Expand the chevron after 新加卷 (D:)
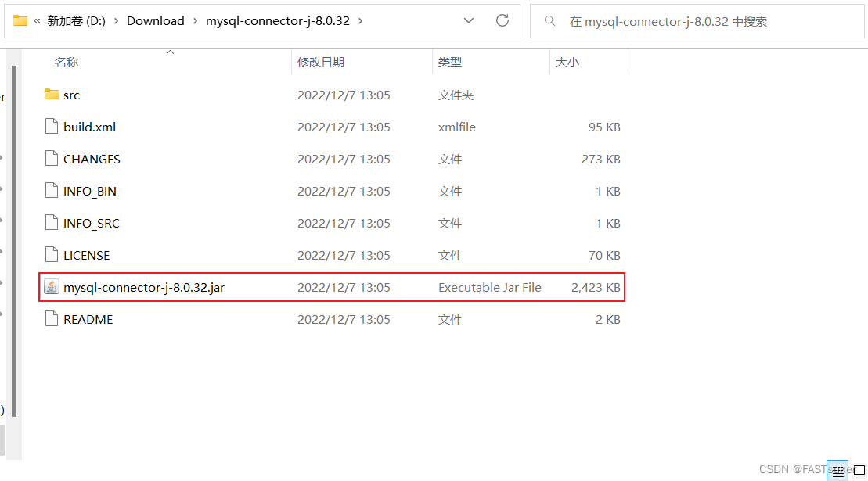The image size is (868, 481). coord(117,21)
